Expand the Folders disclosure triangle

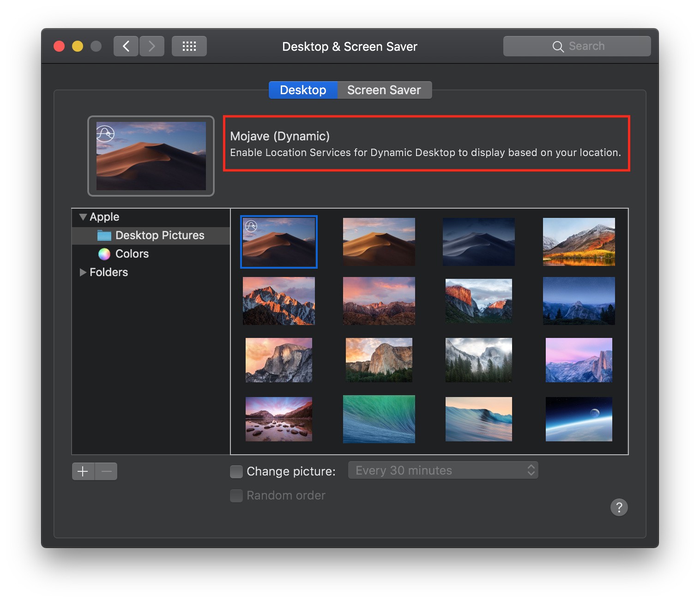coord(83,272)
